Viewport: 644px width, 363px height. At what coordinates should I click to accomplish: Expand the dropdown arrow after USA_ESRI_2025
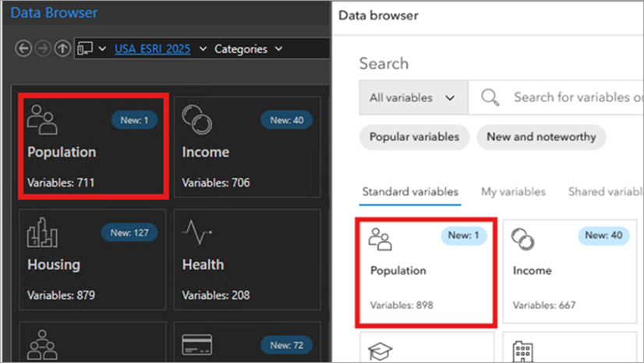point(203,49)
